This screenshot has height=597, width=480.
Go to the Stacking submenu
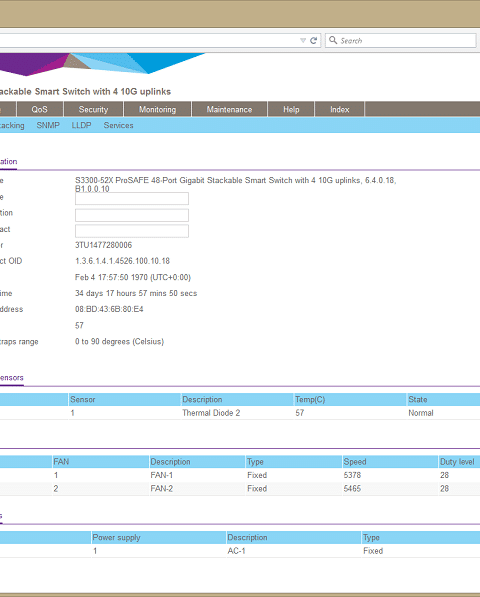pyautogui.click(x=11, y=125)
